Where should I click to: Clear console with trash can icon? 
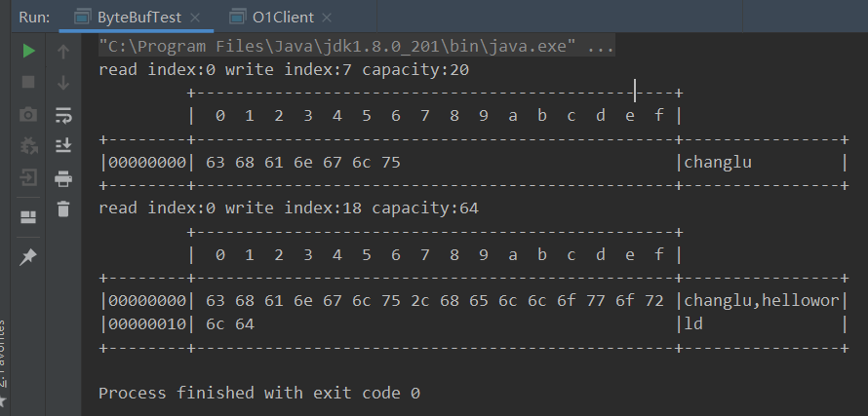[63, 209]
